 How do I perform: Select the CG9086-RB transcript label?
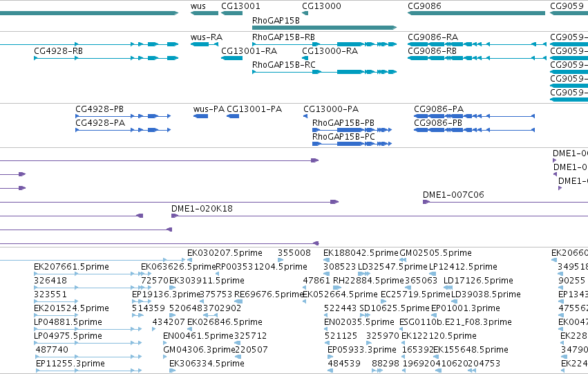tap(432, 51)
